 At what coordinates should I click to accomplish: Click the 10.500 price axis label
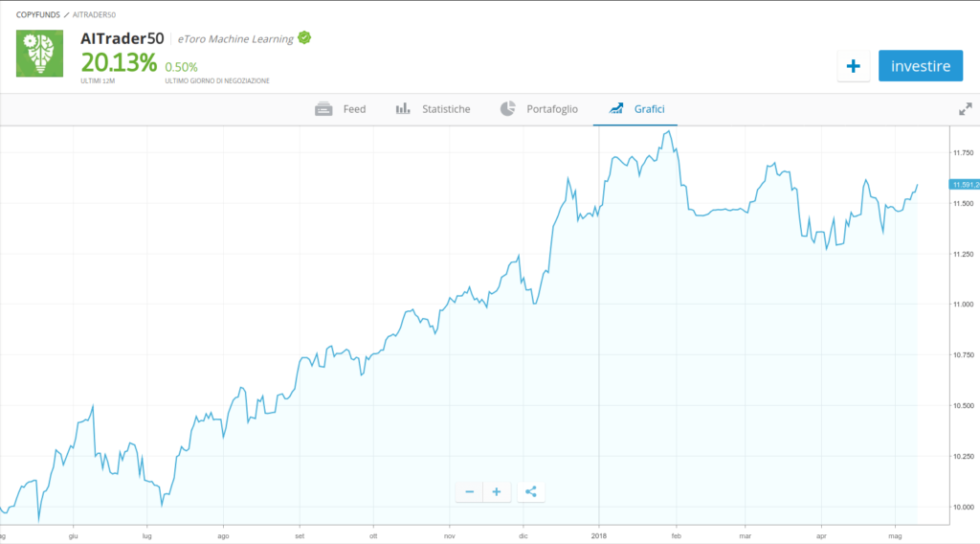click(963, 406)
